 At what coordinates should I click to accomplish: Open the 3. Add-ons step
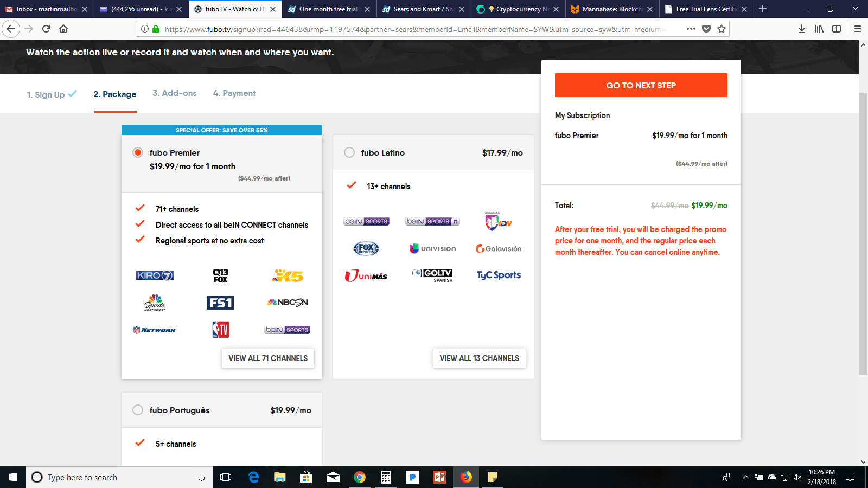click(x=175, y=93)
